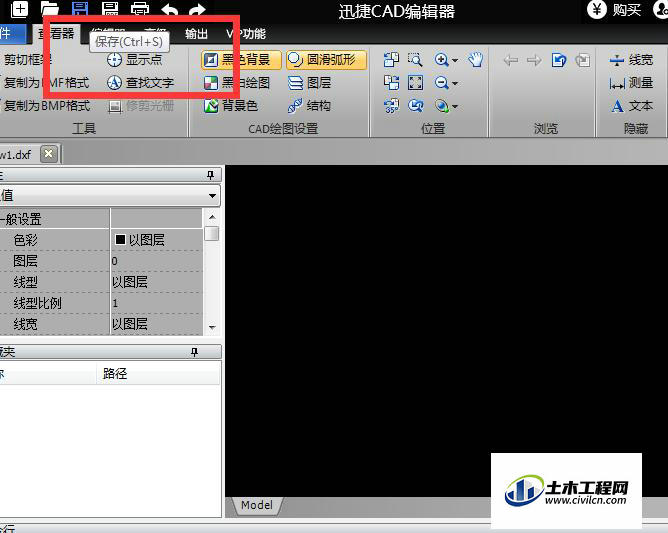The width and height of the screenshot is (668, 533).
Task: Click the swap pages icon in 位置 group
Action: [x=391, y=83]
